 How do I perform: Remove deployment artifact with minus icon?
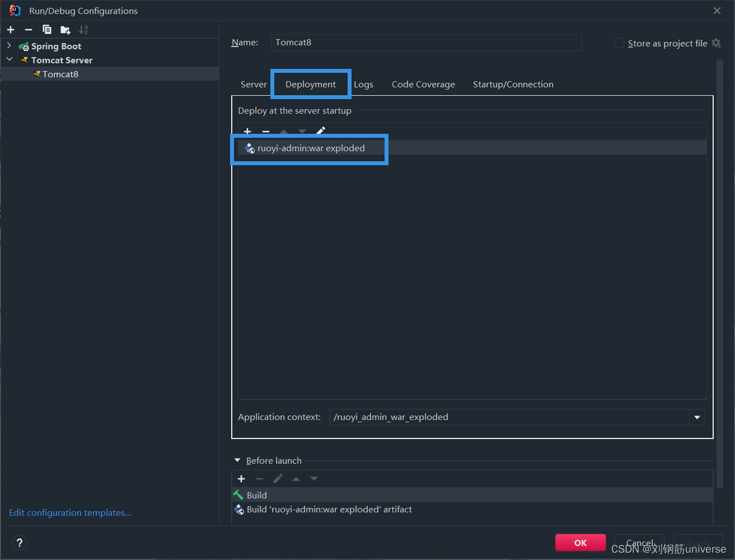[x=266, y=132]
